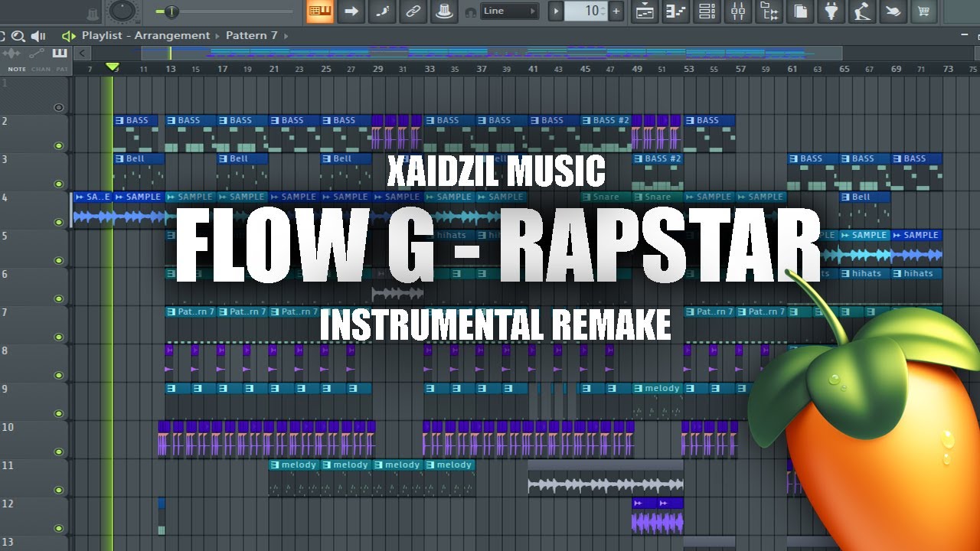980x551 pixels.
Task: Mute track 2 green light
Action: point(59,145)
